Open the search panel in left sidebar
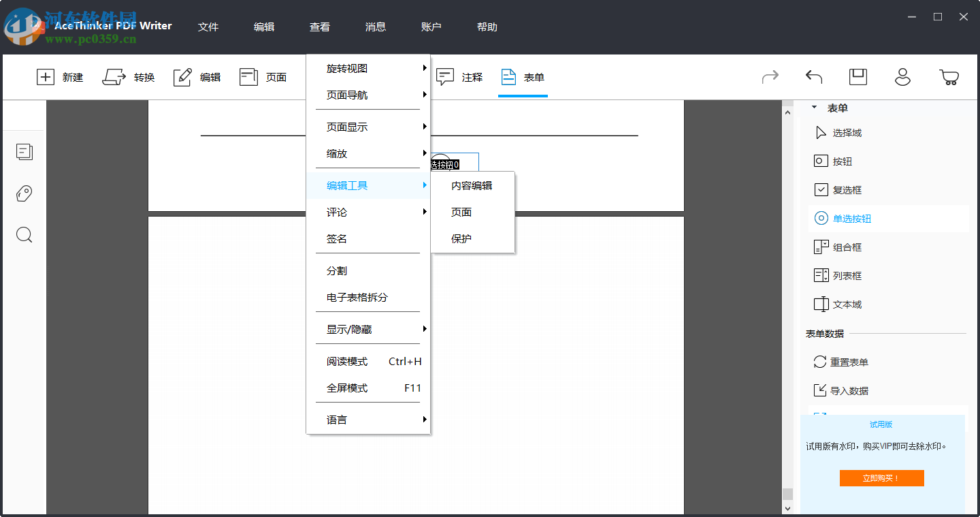Viewport: 980px width, 517px height. pyautogui.click(x=24, y=234)
